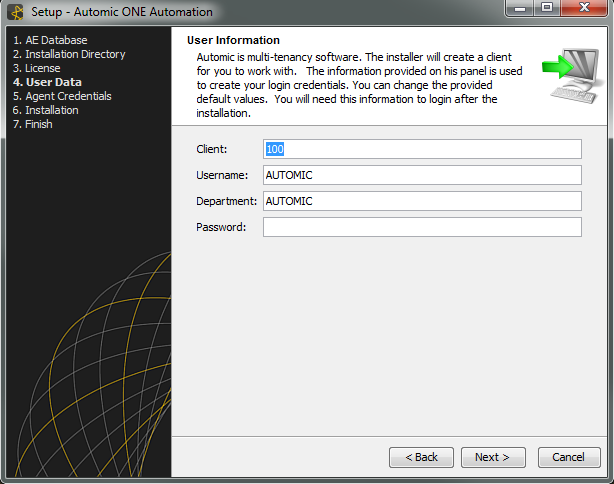Click the Client: label
This screenshot has width=614, height=484.
[x=211, y=149]
